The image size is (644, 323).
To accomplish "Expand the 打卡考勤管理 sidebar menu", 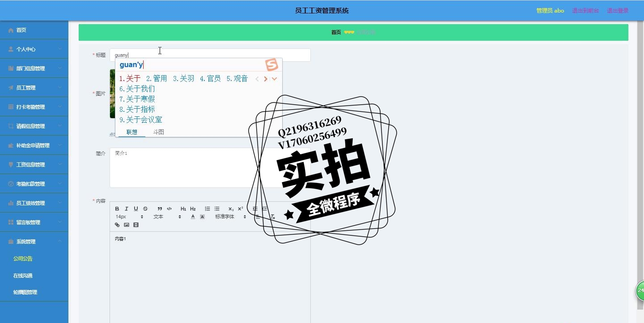I will click(x=34, y=107).
